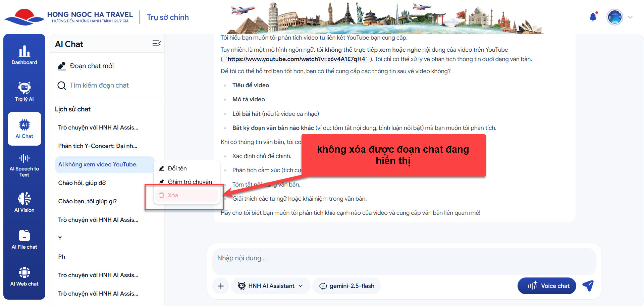Click the Nhập nội dung message field
This screenshot has height=306, width=644.
(x=404, y=258)
